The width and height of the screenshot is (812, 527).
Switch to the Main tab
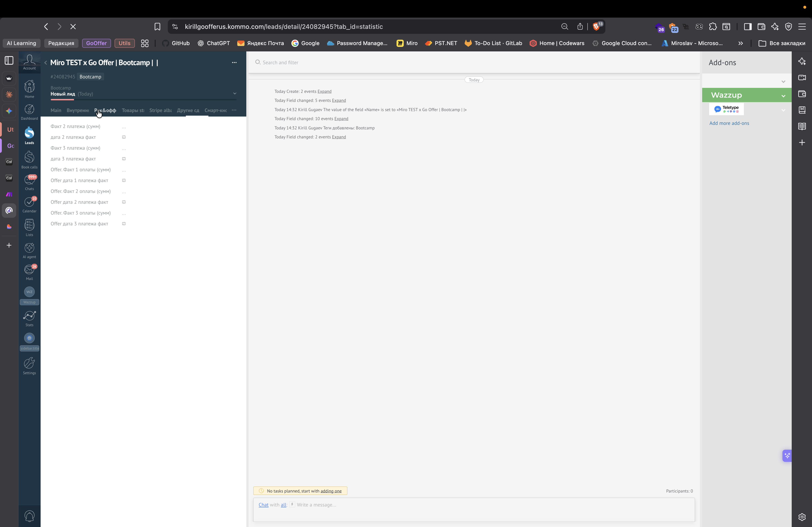(x=56, y=110)
